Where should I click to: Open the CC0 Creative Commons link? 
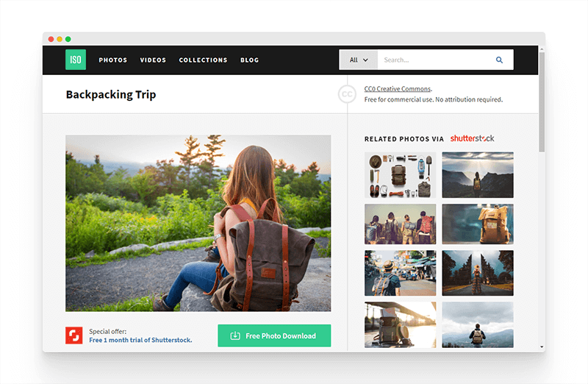tap(398, 89)
